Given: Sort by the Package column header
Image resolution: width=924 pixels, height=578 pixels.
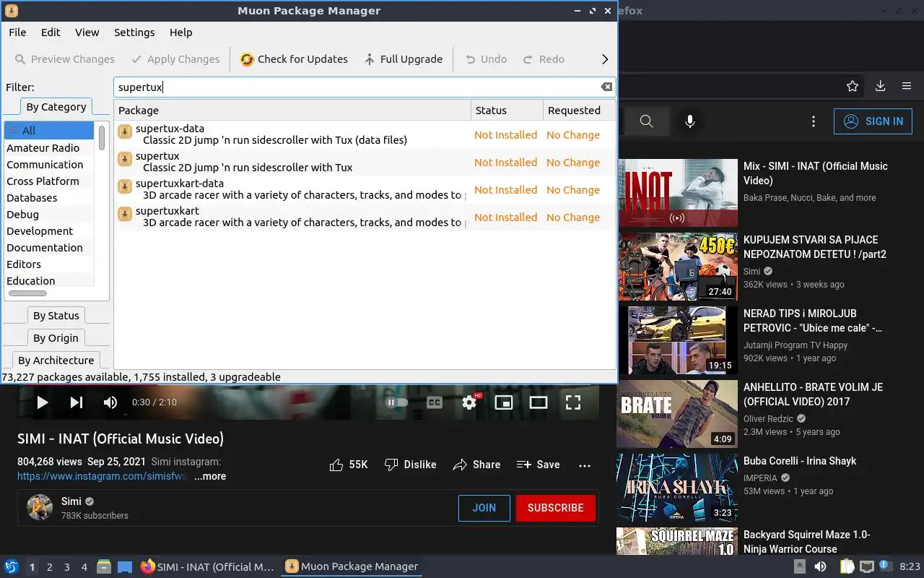Looking at the screenshot, I should [x=292, y=111].
